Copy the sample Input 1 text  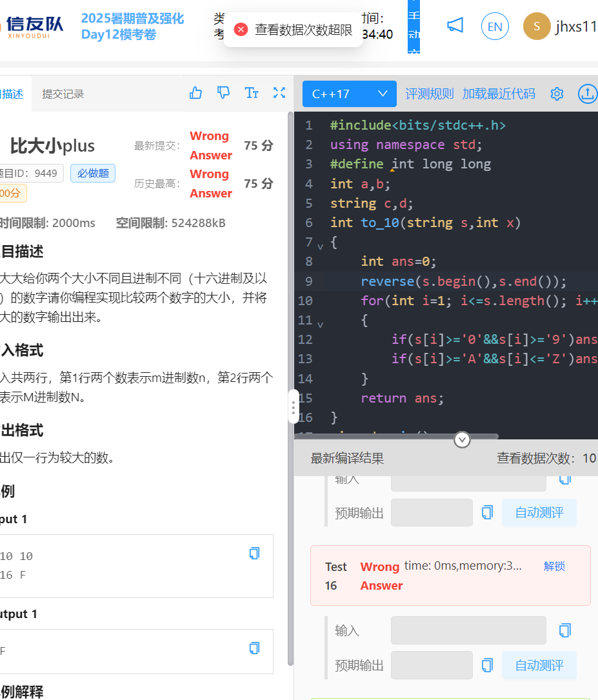[255, 554]
